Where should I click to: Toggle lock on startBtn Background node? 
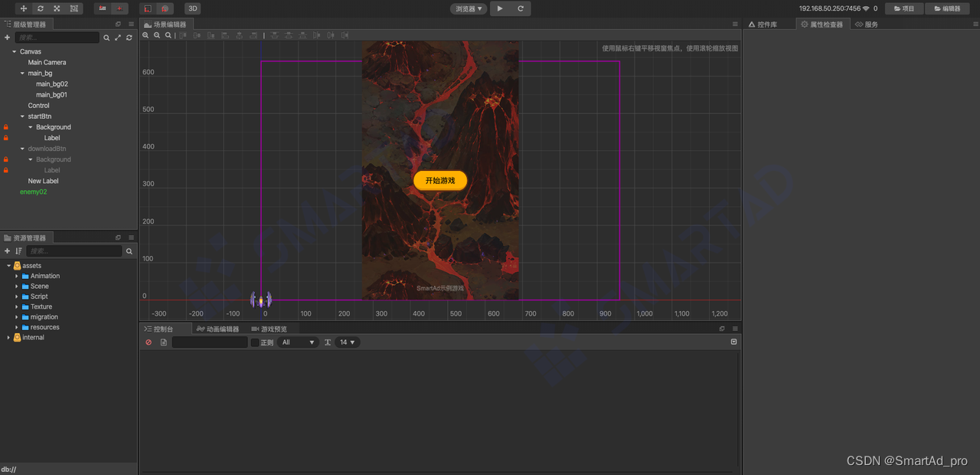[5, 127]
